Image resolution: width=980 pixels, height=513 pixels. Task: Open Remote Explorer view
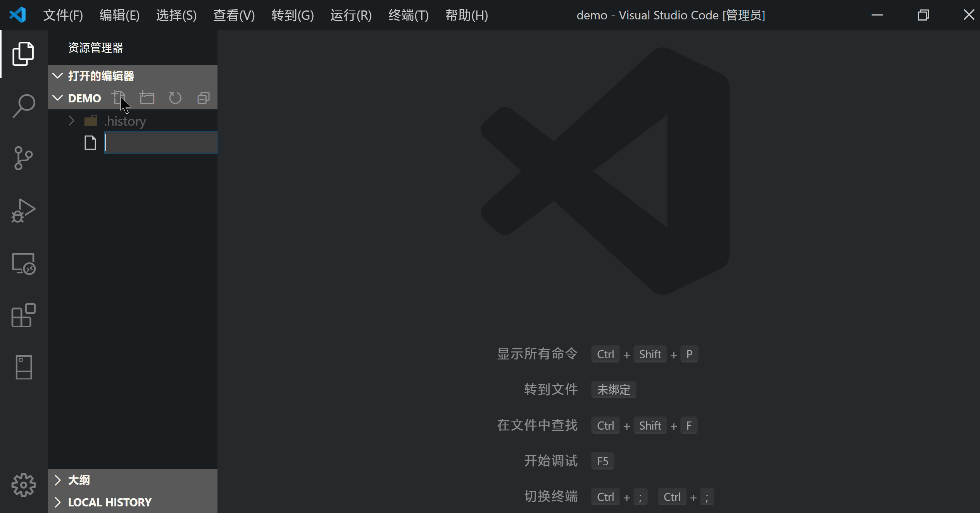pyautogui.click(x=24, y=264)
